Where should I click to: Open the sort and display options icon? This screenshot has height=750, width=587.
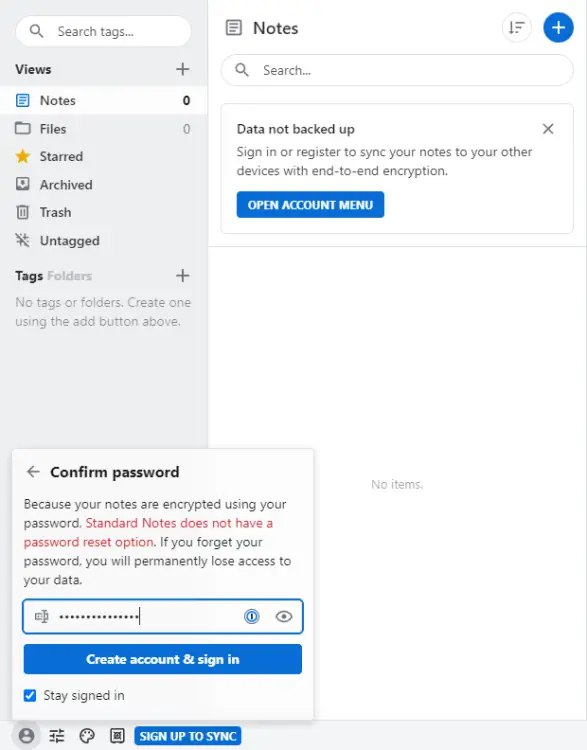tap(517, 28)
